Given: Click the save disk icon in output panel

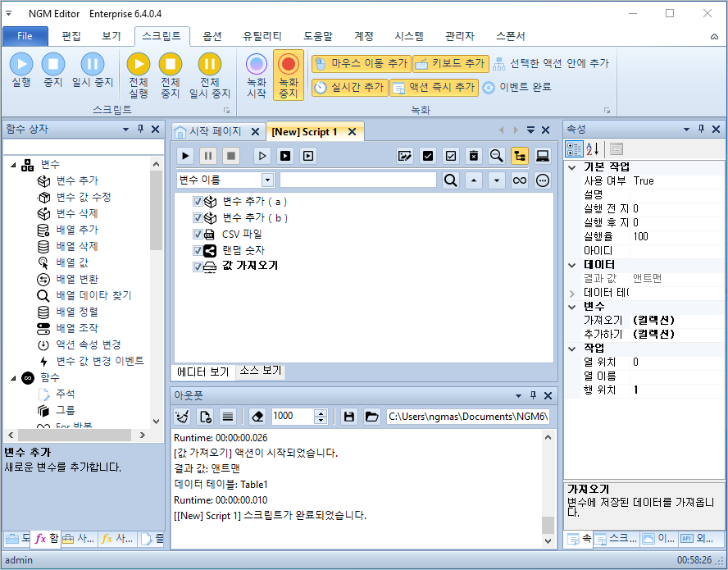Looking at the screenshot, I should (349, 417).
